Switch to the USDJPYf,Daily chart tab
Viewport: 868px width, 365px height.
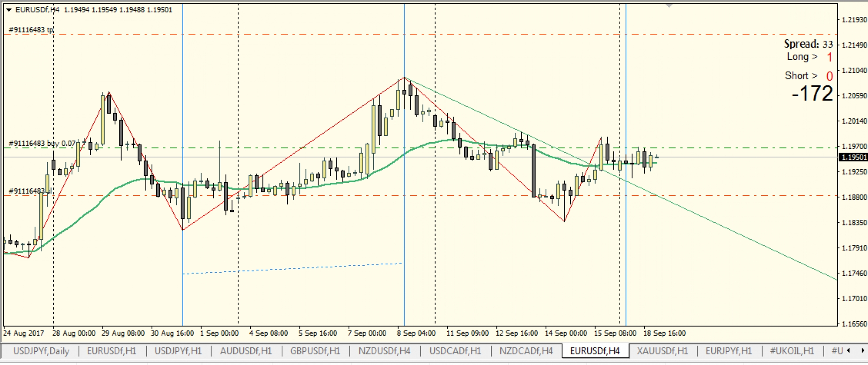click(41, 351)
